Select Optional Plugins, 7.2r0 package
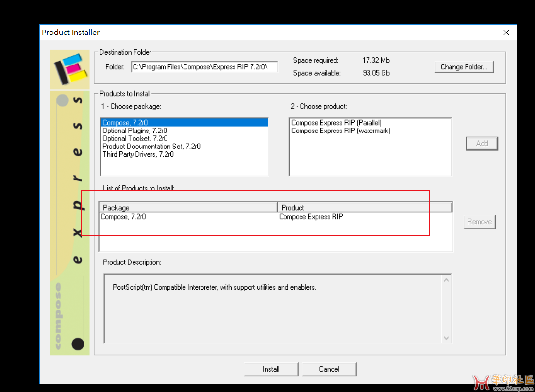The width and height of the screenshot is (535, 392). 134,131
